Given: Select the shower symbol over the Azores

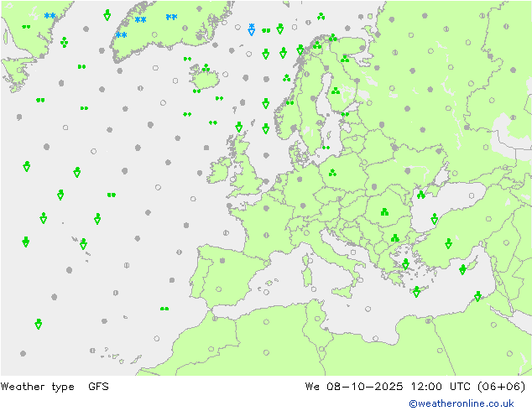Looking at the screenshot, I should pyautogui.click(x=83, y=244).
